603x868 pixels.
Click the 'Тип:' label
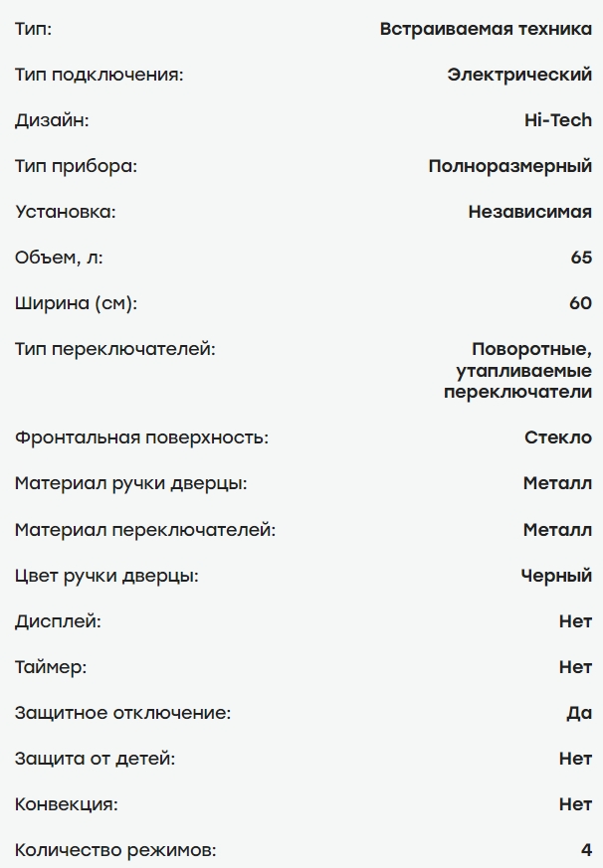(33, 29)
